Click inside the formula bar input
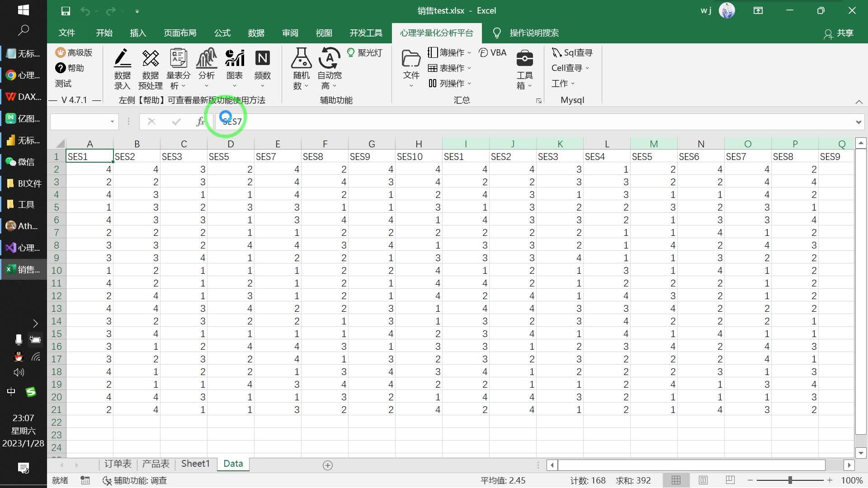 click(x=497, y=122)
